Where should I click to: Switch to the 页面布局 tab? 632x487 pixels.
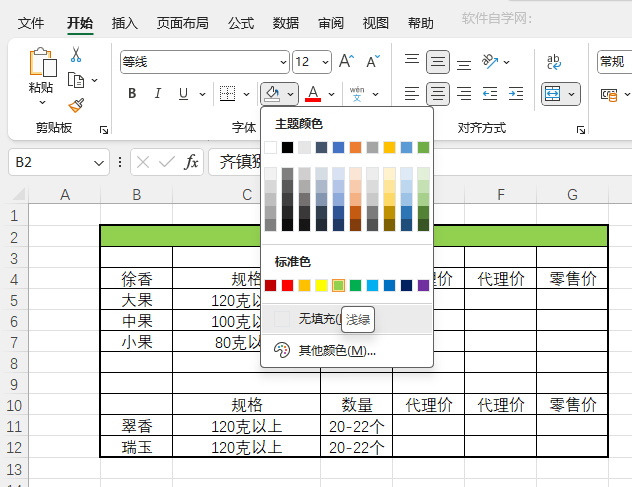click(183, 23)
